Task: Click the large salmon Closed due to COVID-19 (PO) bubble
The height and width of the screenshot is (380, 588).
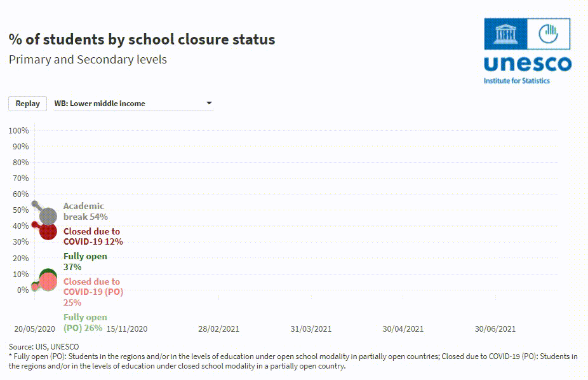Action: 48,282
